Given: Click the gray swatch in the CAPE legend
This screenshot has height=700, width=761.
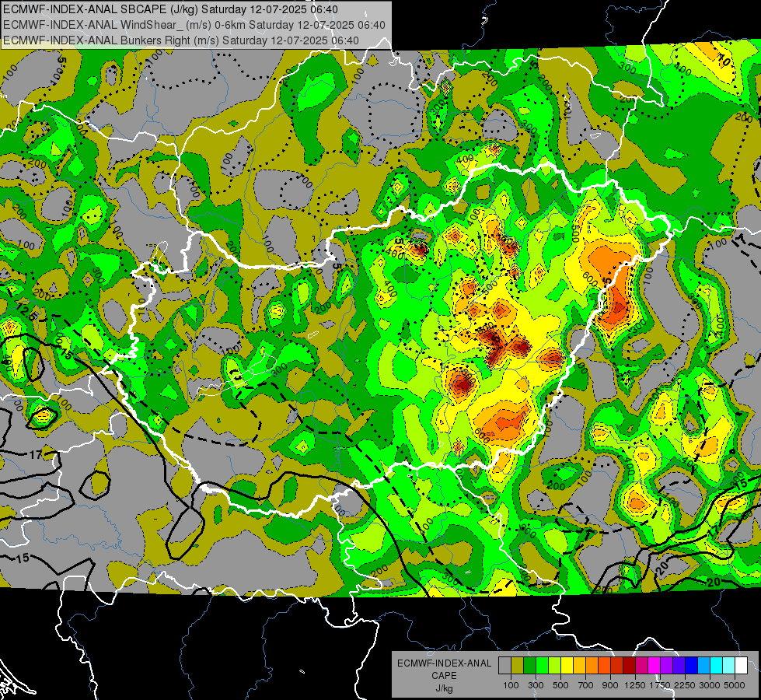Looking at the screenshot, I should click(504, 665).
